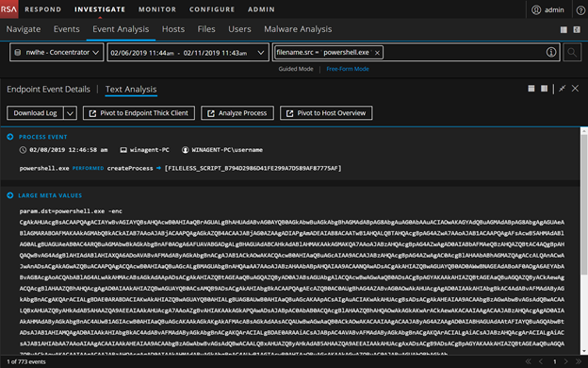Open the nwlhe - Concentrator service dropdown

tap(57, 52)
